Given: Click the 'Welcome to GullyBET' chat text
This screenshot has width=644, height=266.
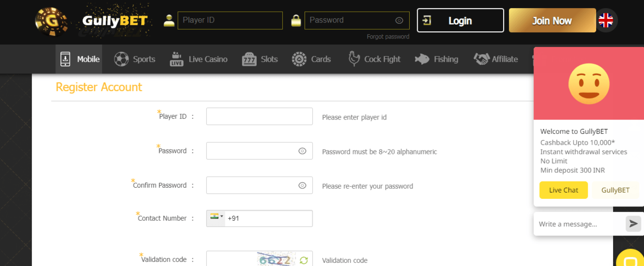Looking at the screenshot, I should pyautogui.click(x=574, y=132).
